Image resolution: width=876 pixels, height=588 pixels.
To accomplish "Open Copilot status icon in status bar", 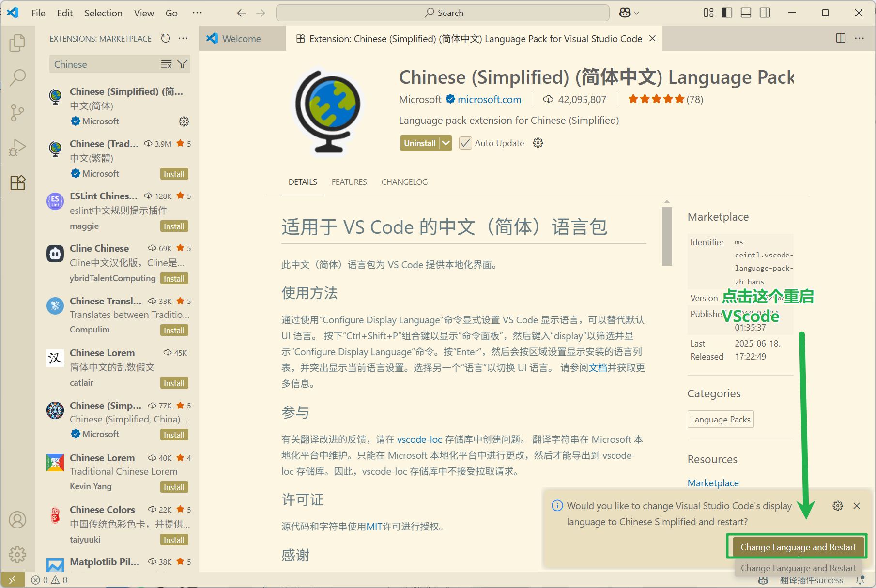I will 763,580.
